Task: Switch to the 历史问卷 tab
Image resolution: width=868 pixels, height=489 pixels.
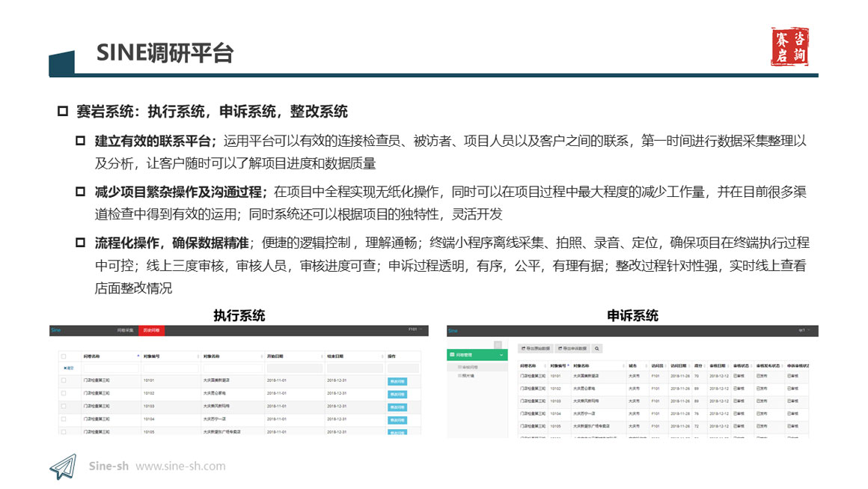Action: coord(152,329)
